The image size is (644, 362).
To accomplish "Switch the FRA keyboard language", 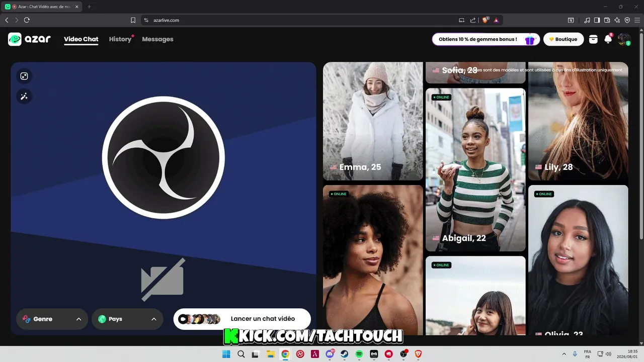I will pyautogui.click(x=587, y=354).
